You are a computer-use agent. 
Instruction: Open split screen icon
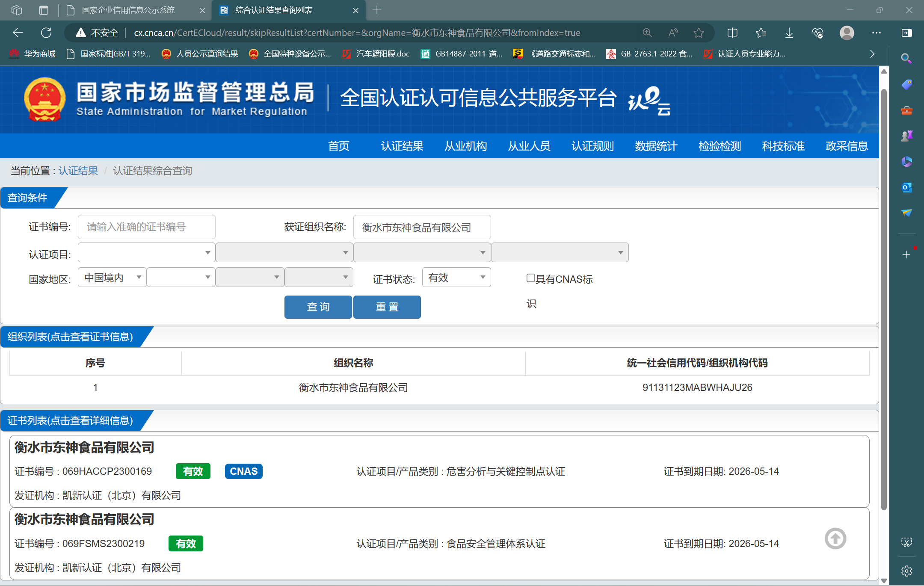pos(732,33)
